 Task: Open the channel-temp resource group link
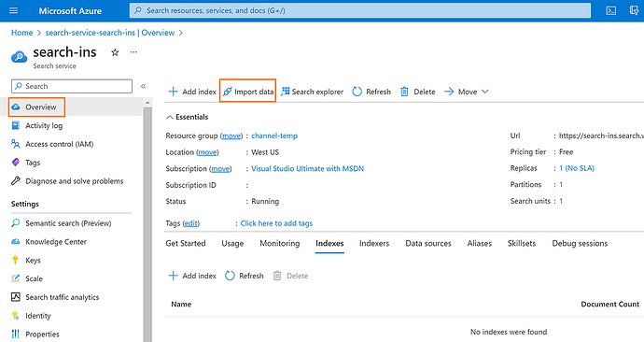274,135
